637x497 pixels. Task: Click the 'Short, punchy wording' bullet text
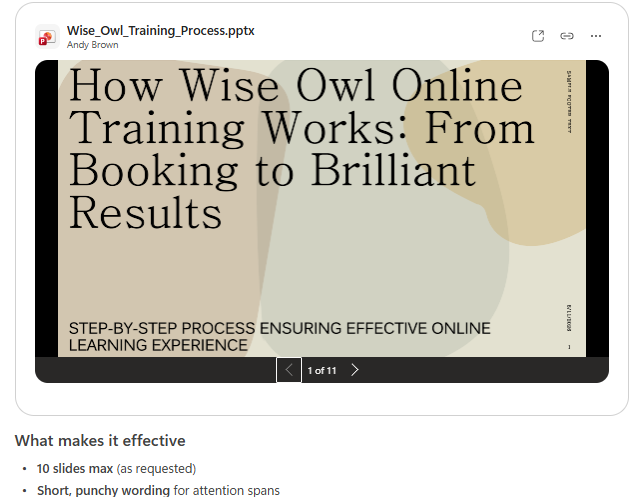point(104,490)
